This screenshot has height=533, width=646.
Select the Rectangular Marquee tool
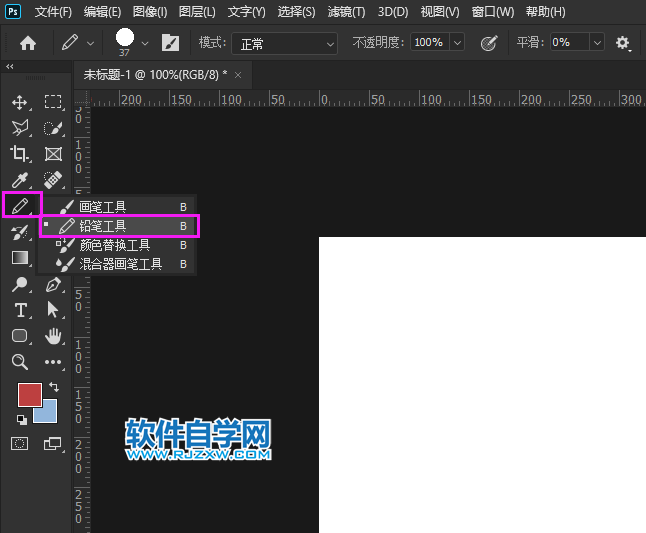[53, 102]
